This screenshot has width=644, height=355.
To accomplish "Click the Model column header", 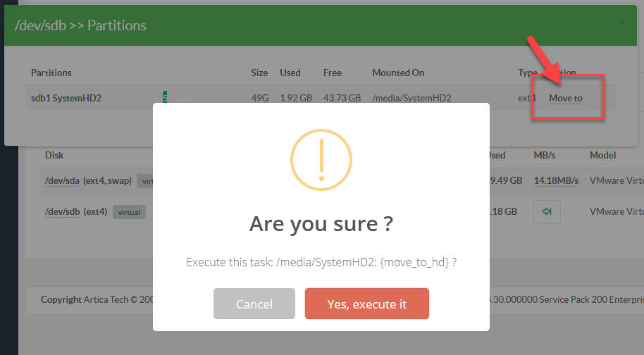I will (602, 155).
